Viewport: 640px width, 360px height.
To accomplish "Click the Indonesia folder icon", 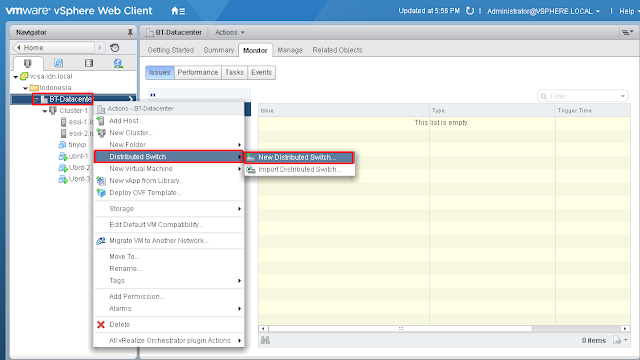I will coord(34,88).
